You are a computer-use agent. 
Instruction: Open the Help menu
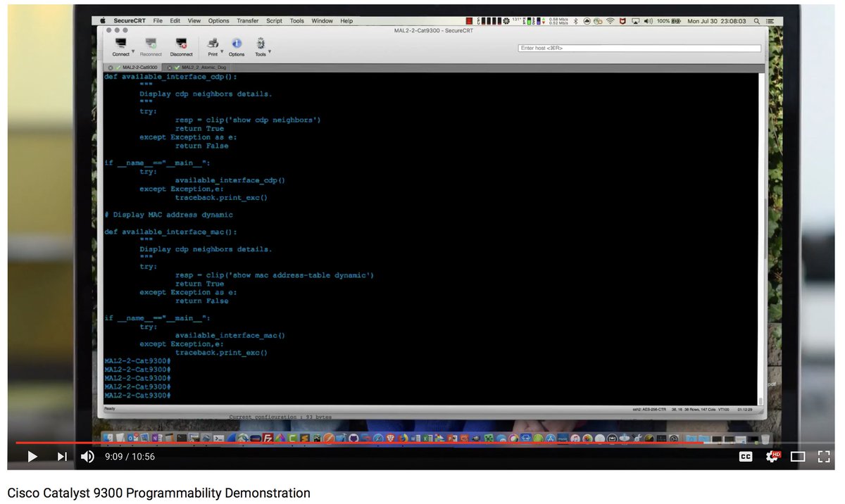[346, 21]
